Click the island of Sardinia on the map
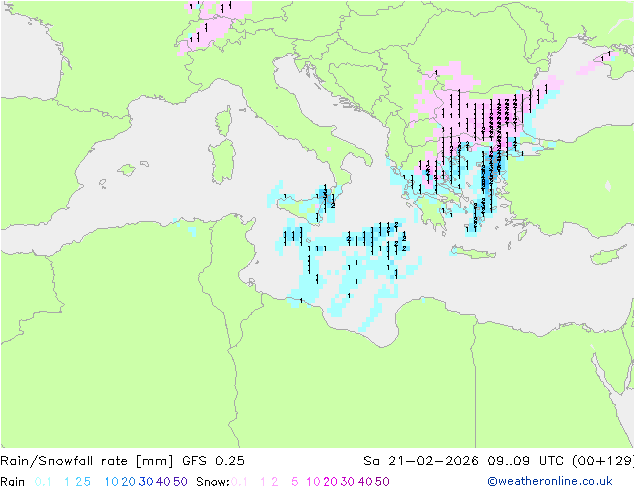The width and height of the screenshot is (634, 490). coord(222,162)
